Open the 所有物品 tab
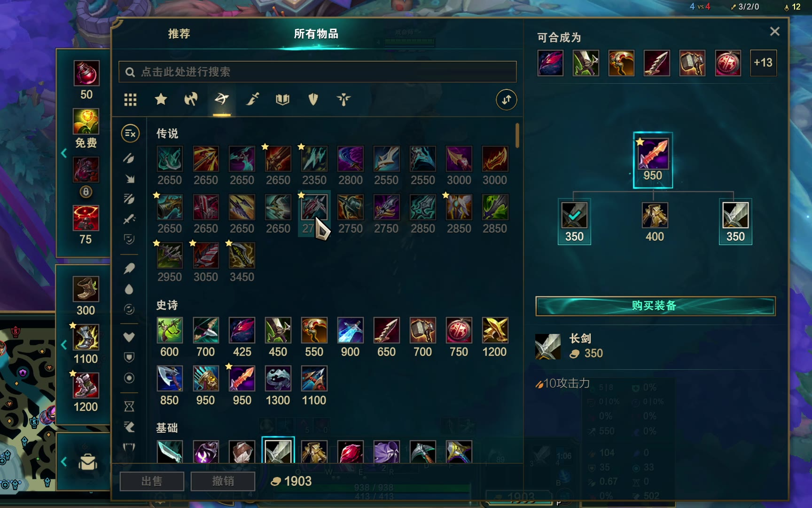 [316, 34]
